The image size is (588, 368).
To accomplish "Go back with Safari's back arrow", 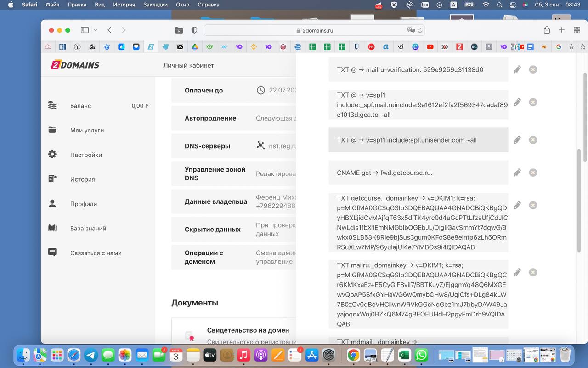I will point(109,30).
